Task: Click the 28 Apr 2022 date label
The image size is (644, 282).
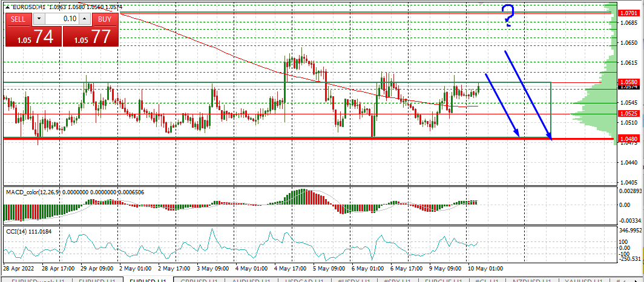Action: point(19,269)
